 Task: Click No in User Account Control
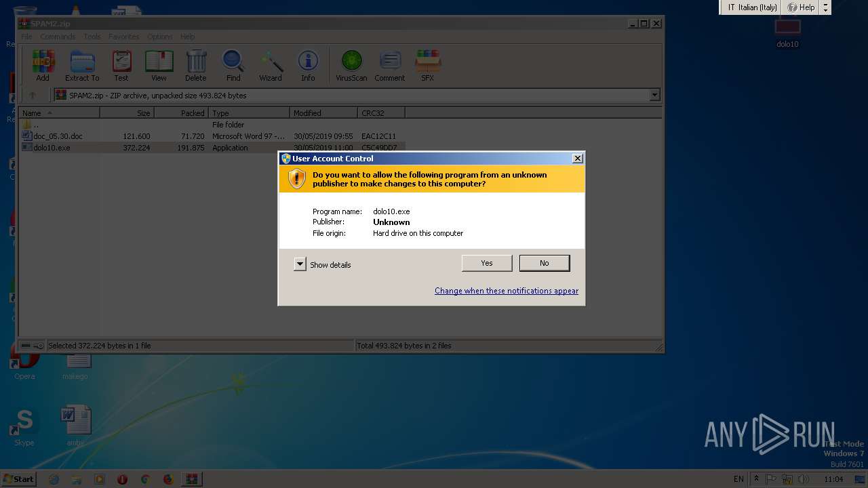point(545,263)
